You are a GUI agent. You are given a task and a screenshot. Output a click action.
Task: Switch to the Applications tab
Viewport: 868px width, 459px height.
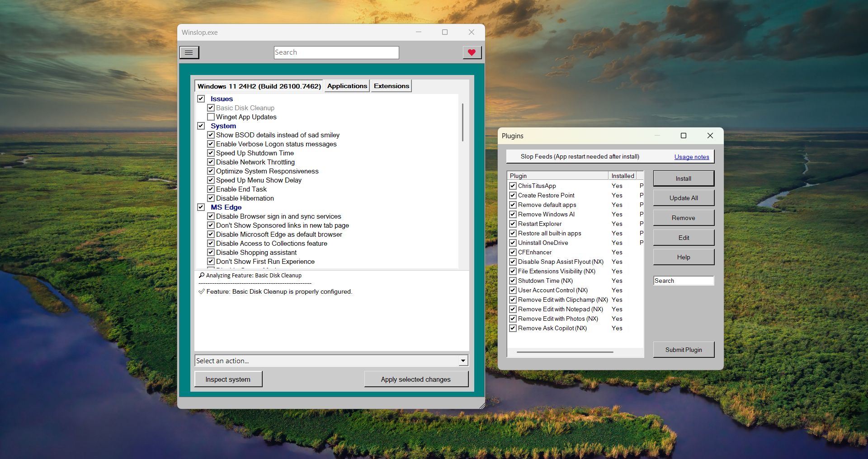coord(346,86)
